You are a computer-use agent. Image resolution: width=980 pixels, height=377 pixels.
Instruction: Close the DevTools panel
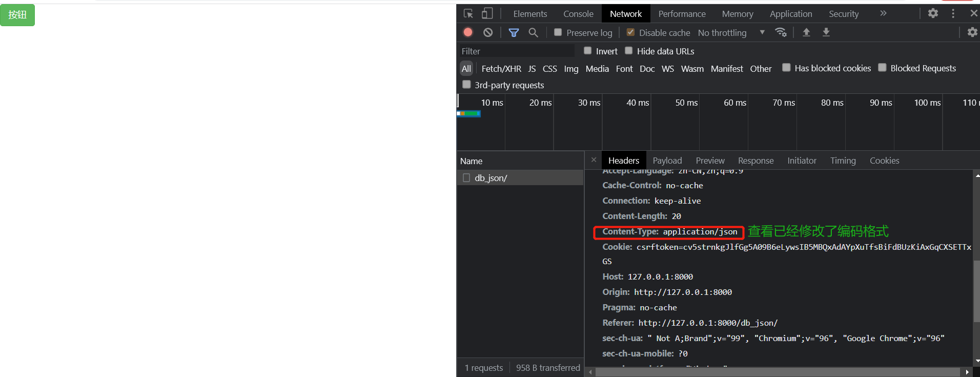click(x=973, y=13)
